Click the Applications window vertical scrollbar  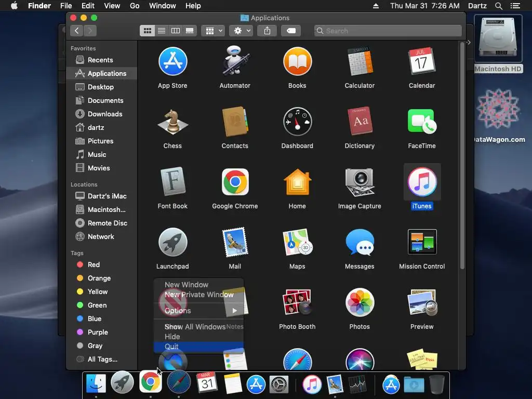pos(462,155)
